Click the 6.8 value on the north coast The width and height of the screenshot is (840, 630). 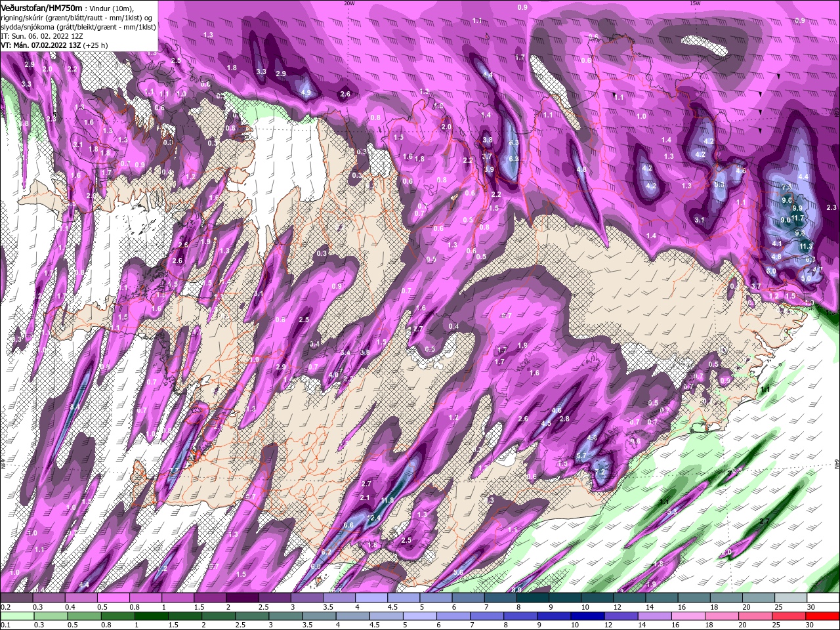[x=514, y=159]
